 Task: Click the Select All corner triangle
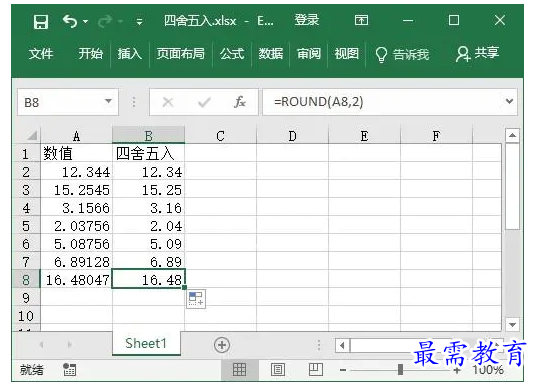[31, 136]
